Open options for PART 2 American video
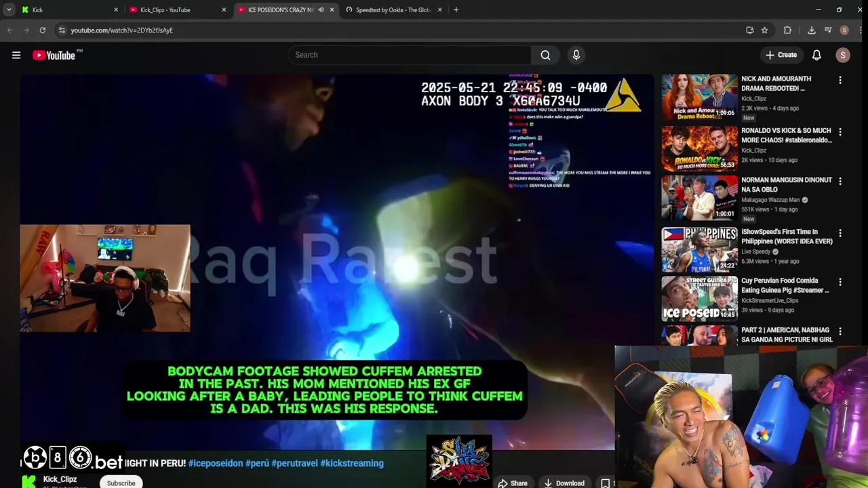The height and width of the screenshot is (488, 868). [x=840, y=331]
